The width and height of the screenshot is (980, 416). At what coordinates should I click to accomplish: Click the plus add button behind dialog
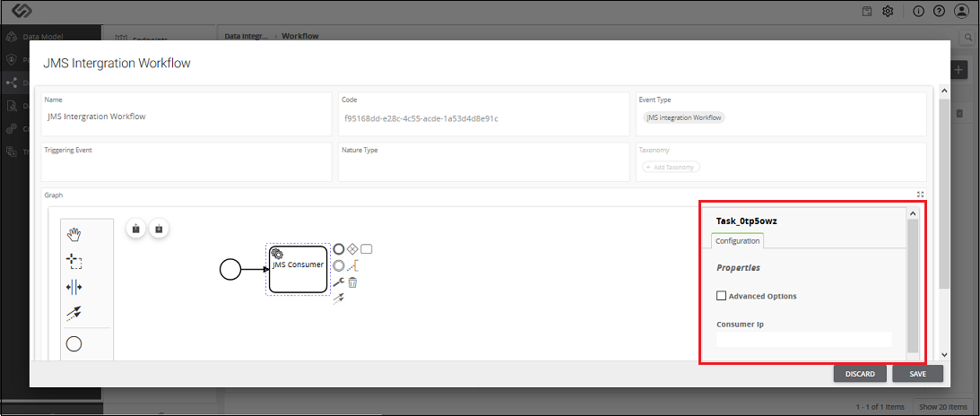point(958,69)
